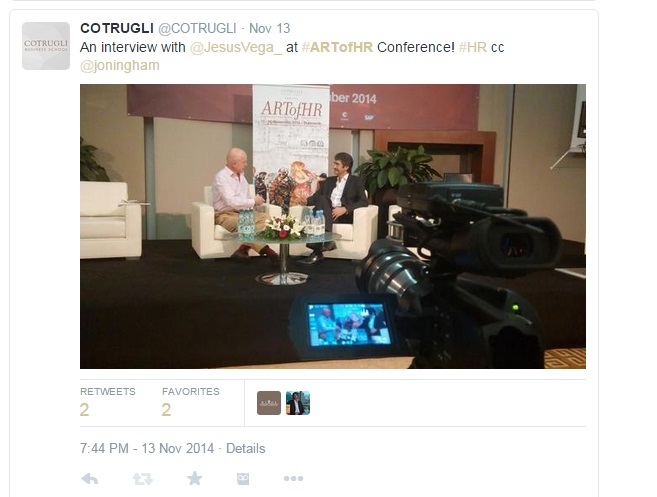Open second retweeter's avatar of man in suit
Image resolution: width=657 pixels, height=497 pixels.
[x=298, y=403]
